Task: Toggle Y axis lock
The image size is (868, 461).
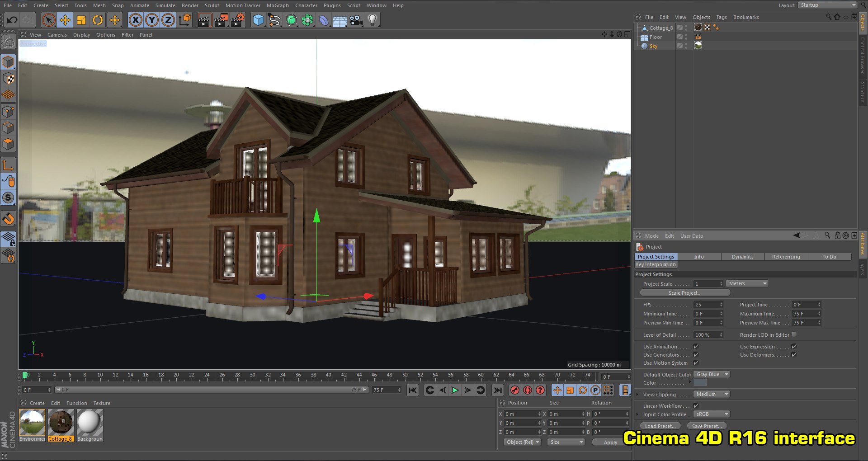Action: pyautogui.click(x=152, y=20)
